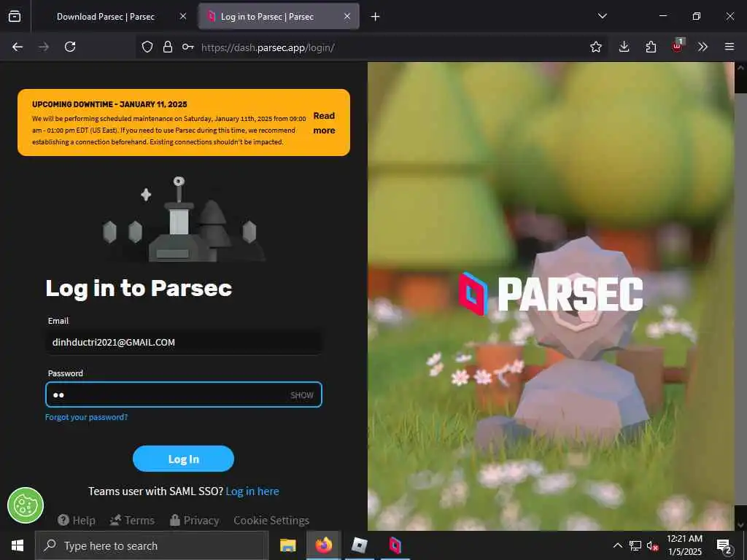
Task: Reload the page with the refresh icon
Action: (70, 47)
